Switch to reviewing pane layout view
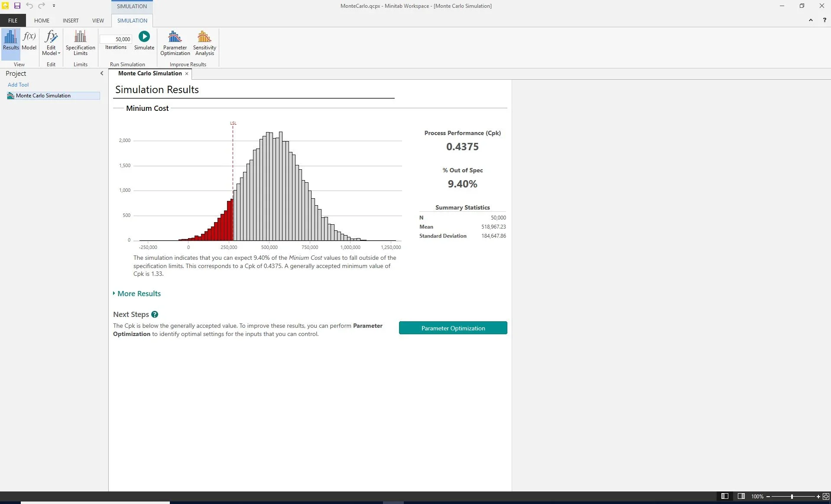Screen dimensions: 831x504 (741, 496)
